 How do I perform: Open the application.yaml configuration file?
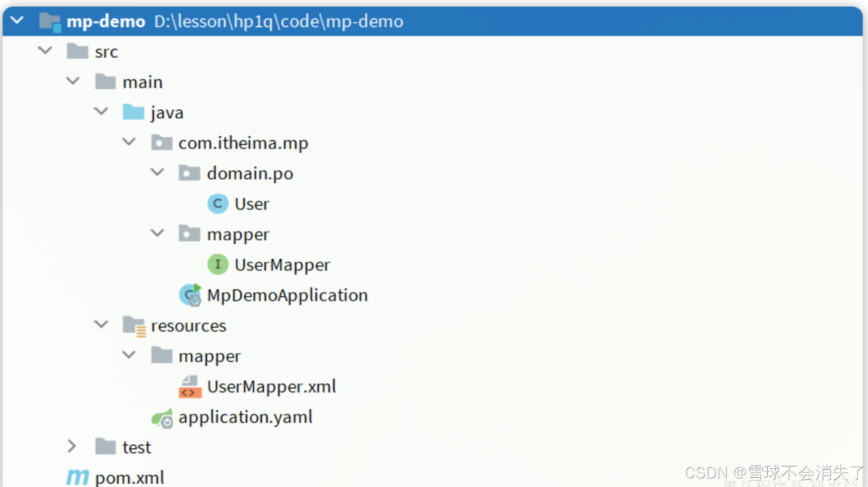(245, 417)
